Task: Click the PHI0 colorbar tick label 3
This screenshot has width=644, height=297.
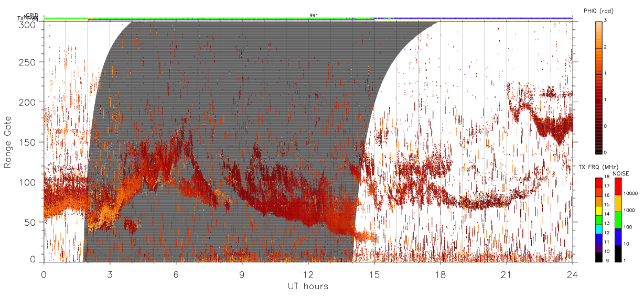Action: (605, 21)
